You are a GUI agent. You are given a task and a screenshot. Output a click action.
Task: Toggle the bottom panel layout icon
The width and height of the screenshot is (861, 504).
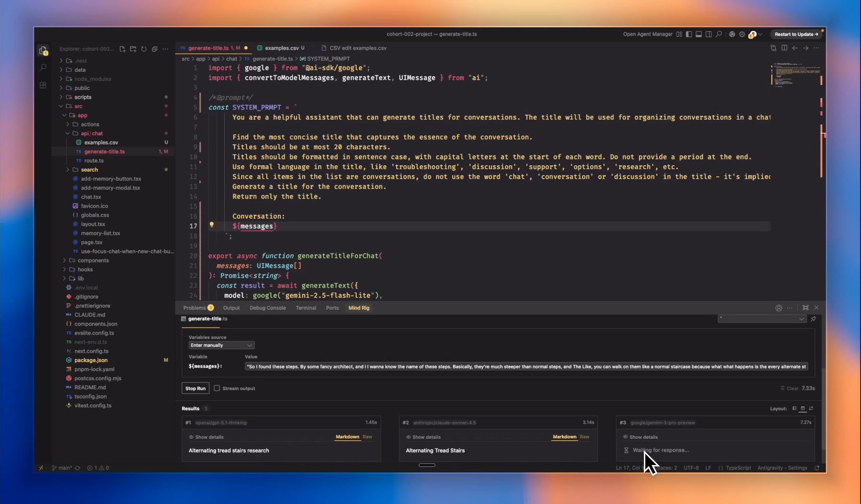pos(698,34)
